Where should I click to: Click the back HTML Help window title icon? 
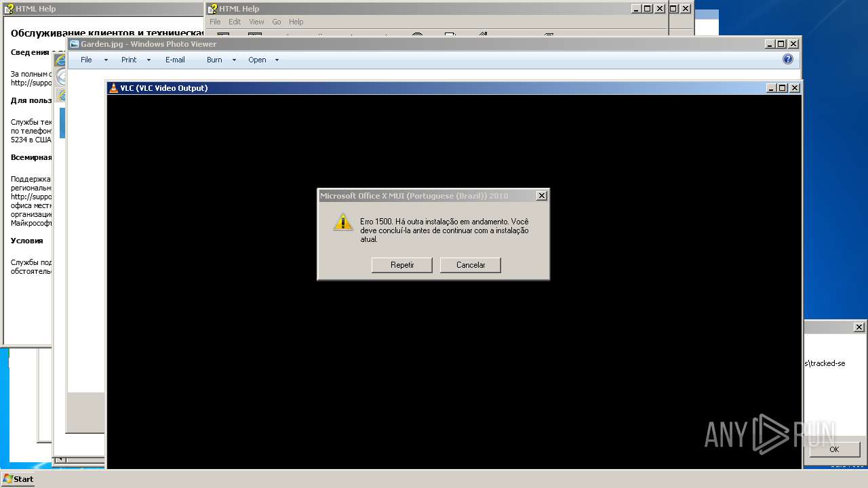pyautogui.click(x=9, y=9)
